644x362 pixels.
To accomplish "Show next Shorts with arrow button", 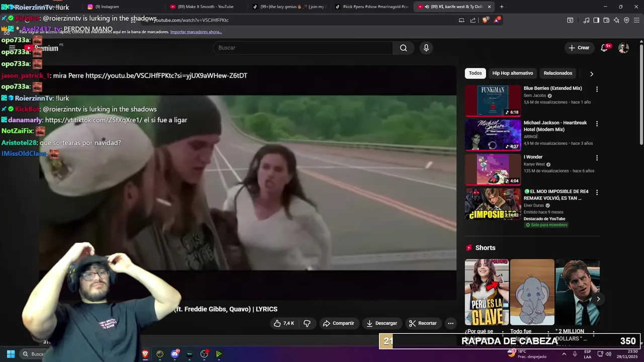I will click(598, 299).
